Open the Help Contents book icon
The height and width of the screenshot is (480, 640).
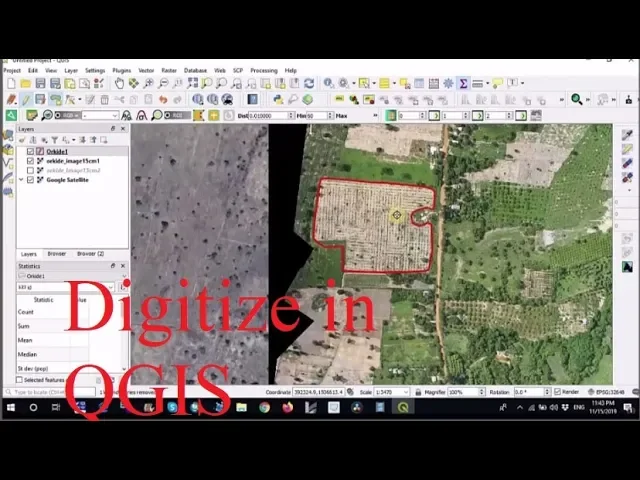tap(253, 100)
